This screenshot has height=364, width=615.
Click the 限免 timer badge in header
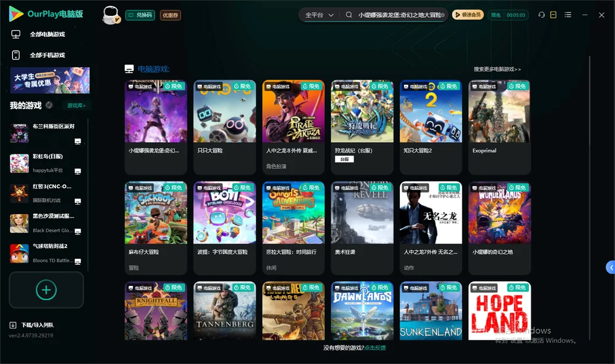508,15
